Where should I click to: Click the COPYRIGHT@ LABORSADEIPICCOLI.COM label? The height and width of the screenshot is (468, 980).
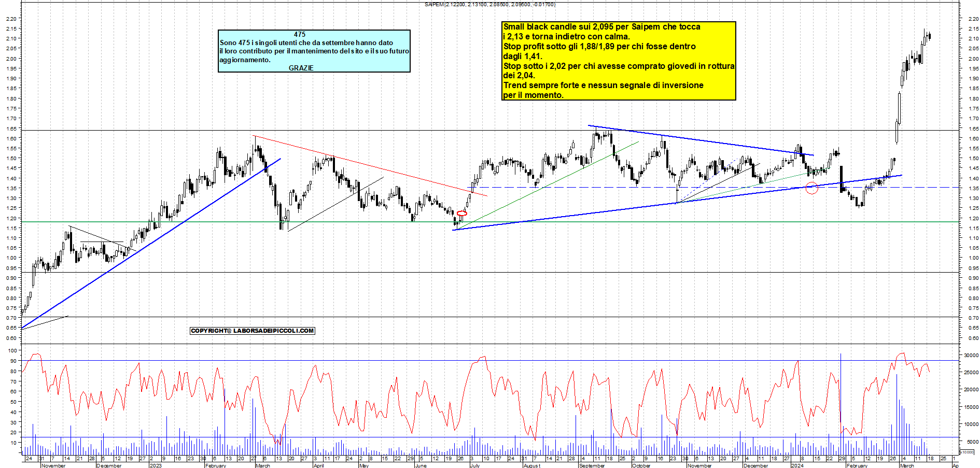pyautogui.click(x=253, y=331)
